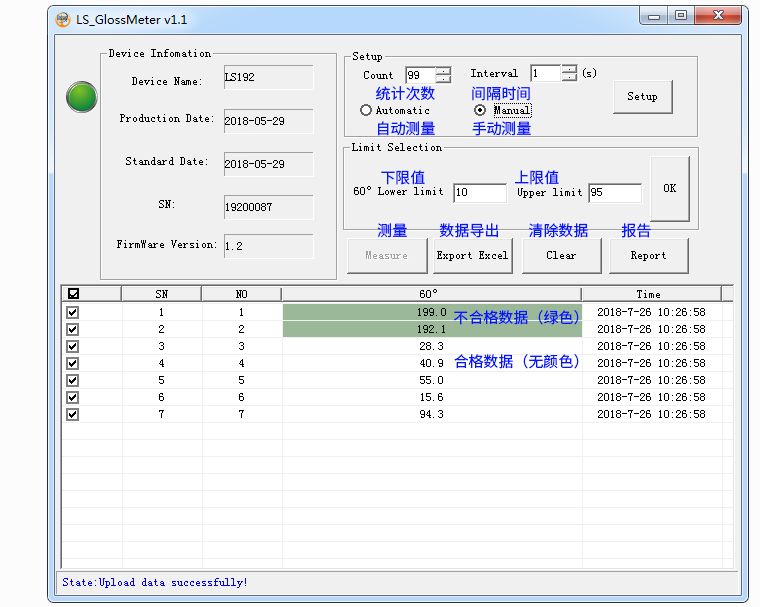Image resolution: width=760 pixels, height=607 pixels.
Task: Click the 60° column header
Action: click(431, 294)
